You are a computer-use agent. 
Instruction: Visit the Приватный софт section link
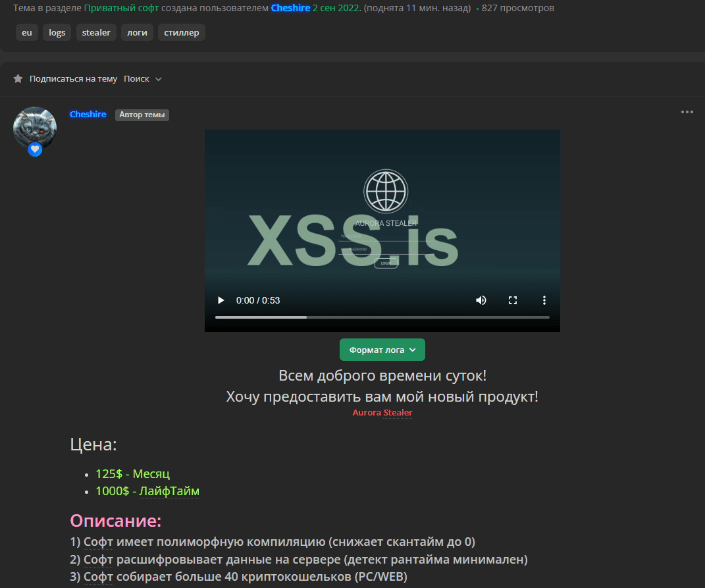122,7
